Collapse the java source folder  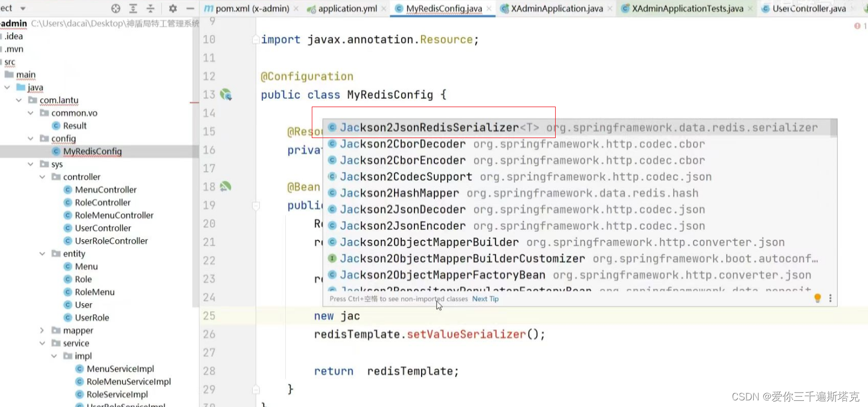click(7, 87)
